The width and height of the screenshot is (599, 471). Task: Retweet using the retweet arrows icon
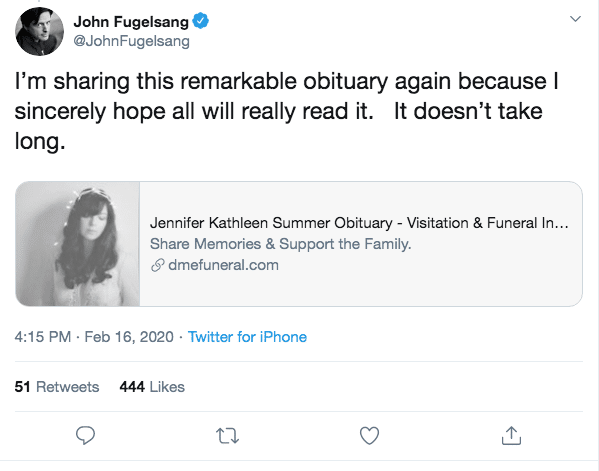227,435
